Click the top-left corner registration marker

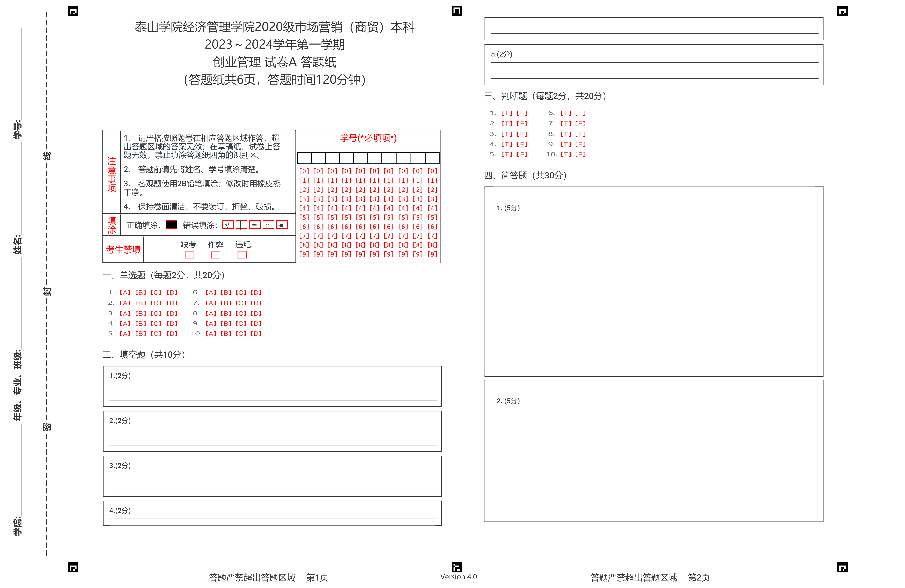73,11
